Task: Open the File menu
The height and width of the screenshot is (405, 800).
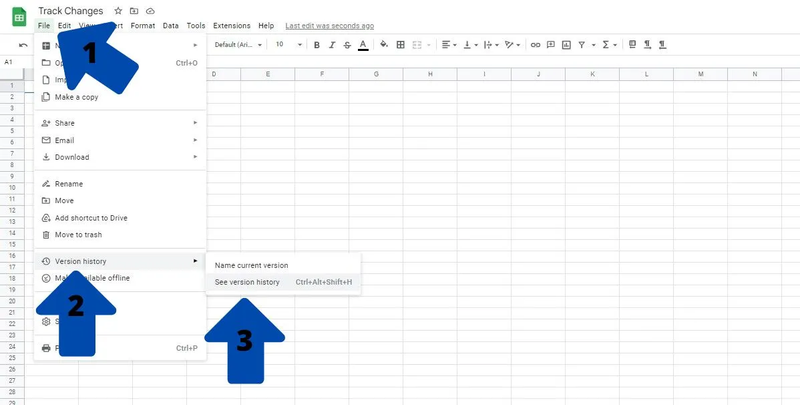Action: [x=44, y=26]
